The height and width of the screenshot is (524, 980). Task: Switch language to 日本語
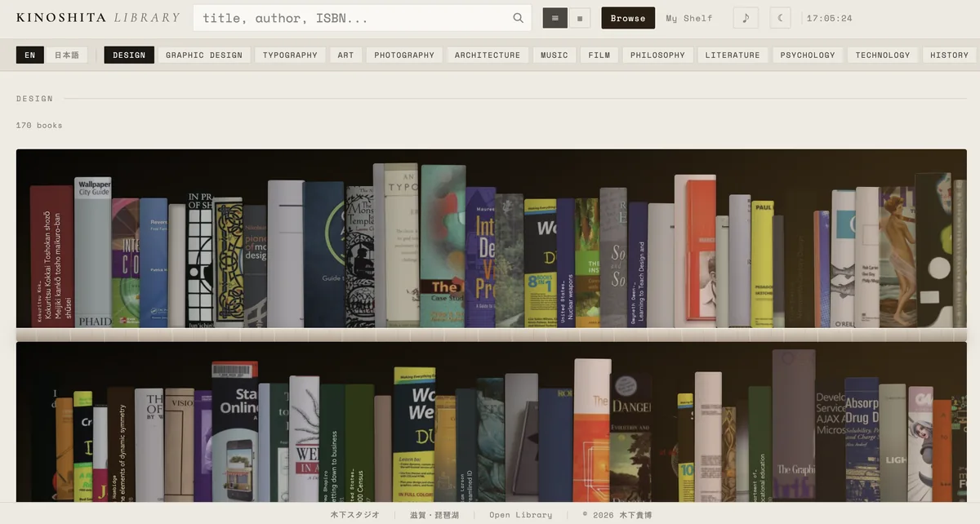click(65, 55)
